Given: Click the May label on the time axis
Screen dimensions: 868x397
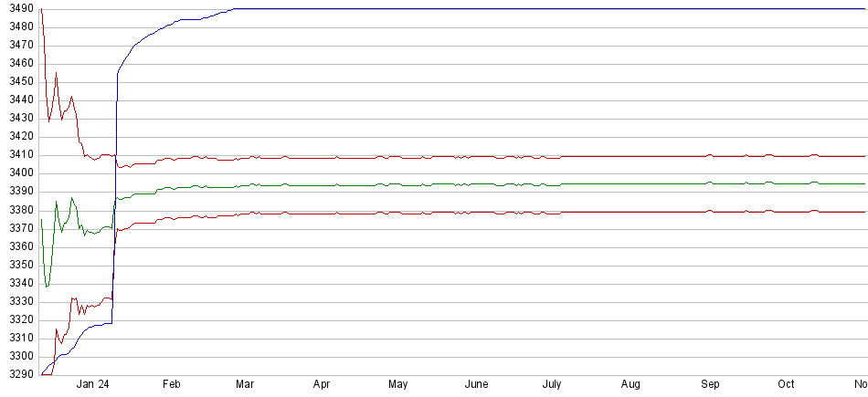Looking at the screenshot, I should point(397,385).
